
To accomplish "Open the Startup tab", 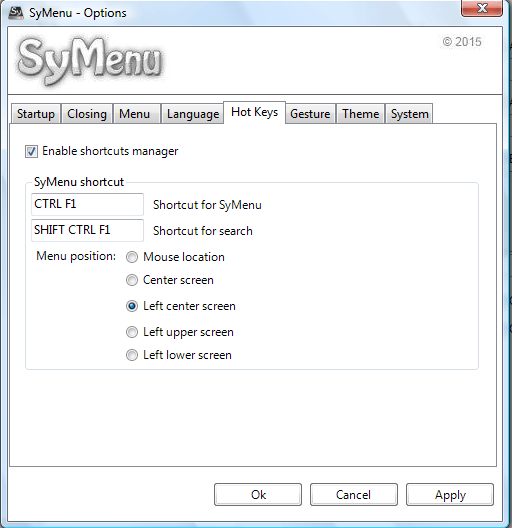I will pyautogui.click(x=36, y=114).
